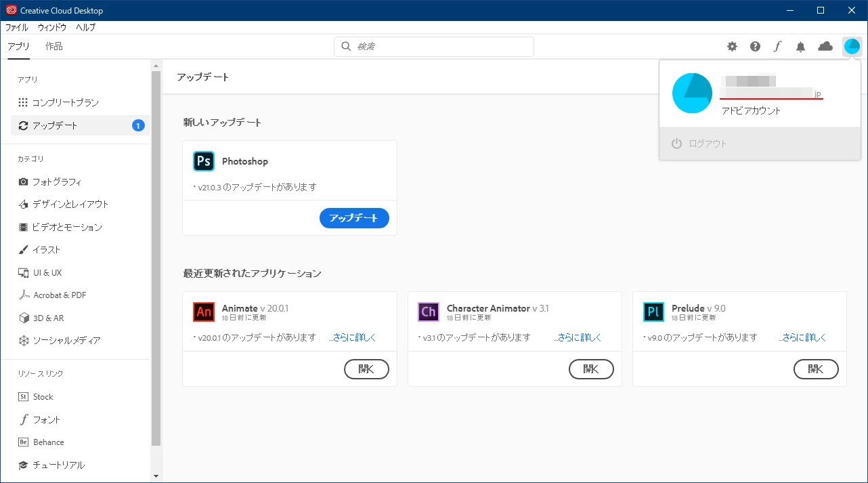Open イラスト category
868x483 pixels.
(x=39, y=250)
